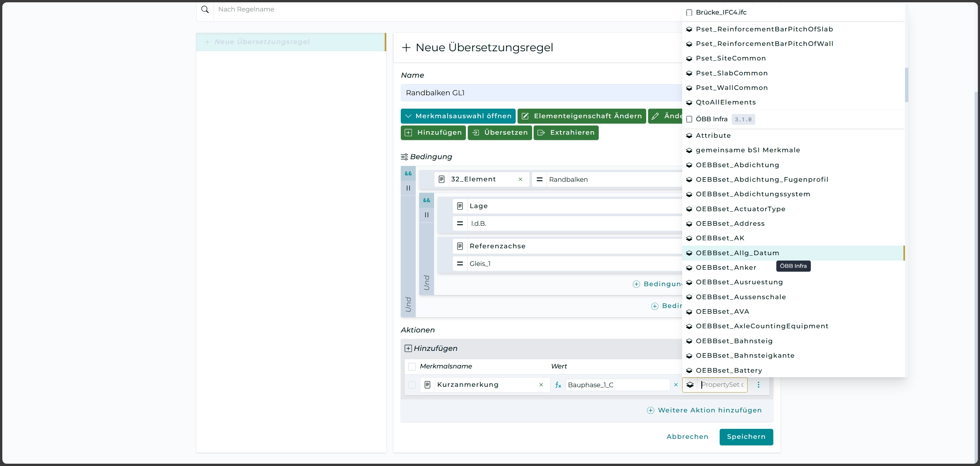Remove the 32_Element property with its x icon
This screenshot has width=980, height=466.
click(x=520, y=179)
